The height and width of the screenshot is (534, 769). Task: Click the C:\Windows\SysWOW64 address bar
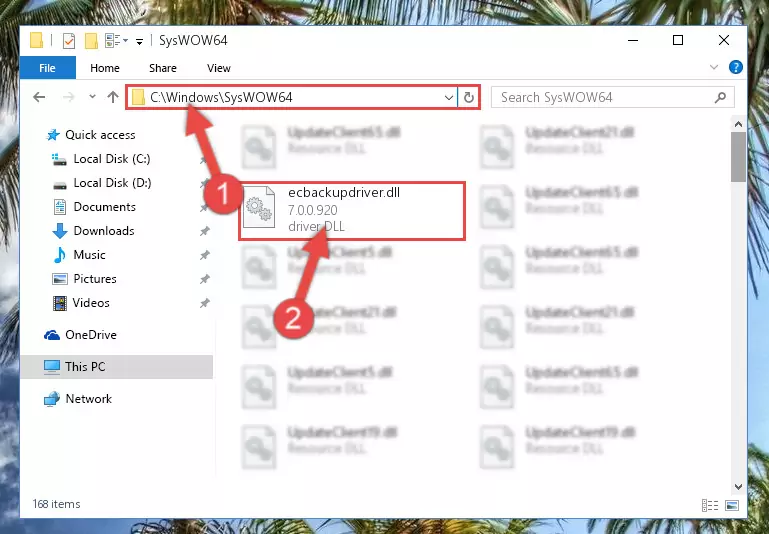point(292,97)
